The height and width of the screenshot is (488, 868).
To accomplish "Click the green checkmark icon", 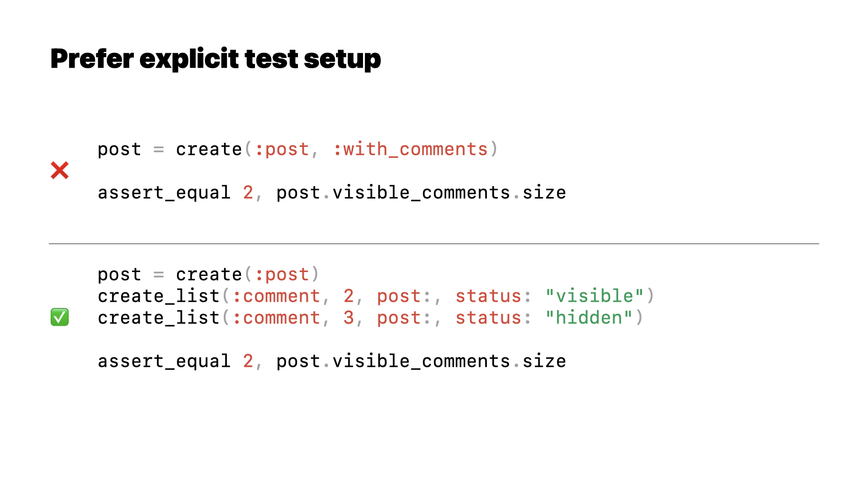I will click(60, 317).
